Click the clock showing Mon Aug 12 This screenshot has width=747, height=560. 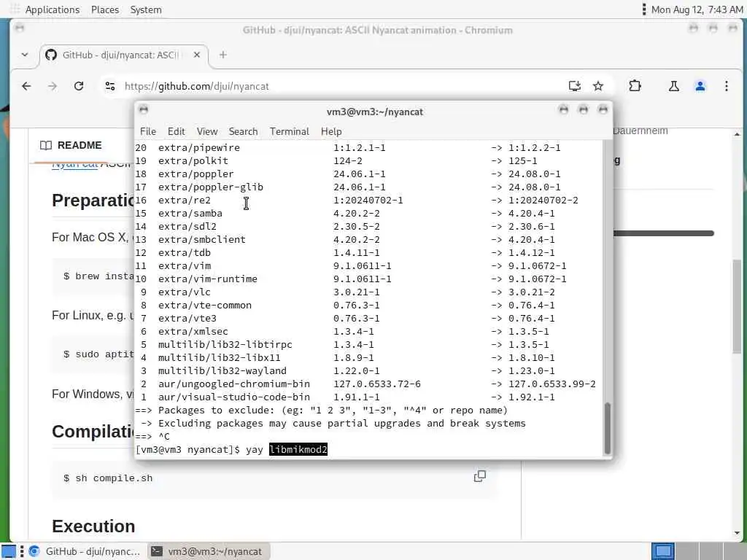pyautogui.click(x=697, y=9)
